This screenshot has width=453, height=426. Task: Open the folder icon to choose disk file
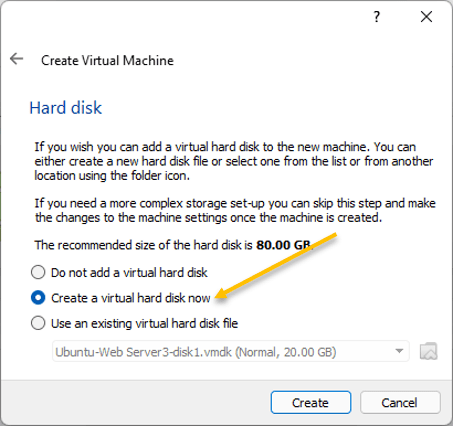(428, 351)
